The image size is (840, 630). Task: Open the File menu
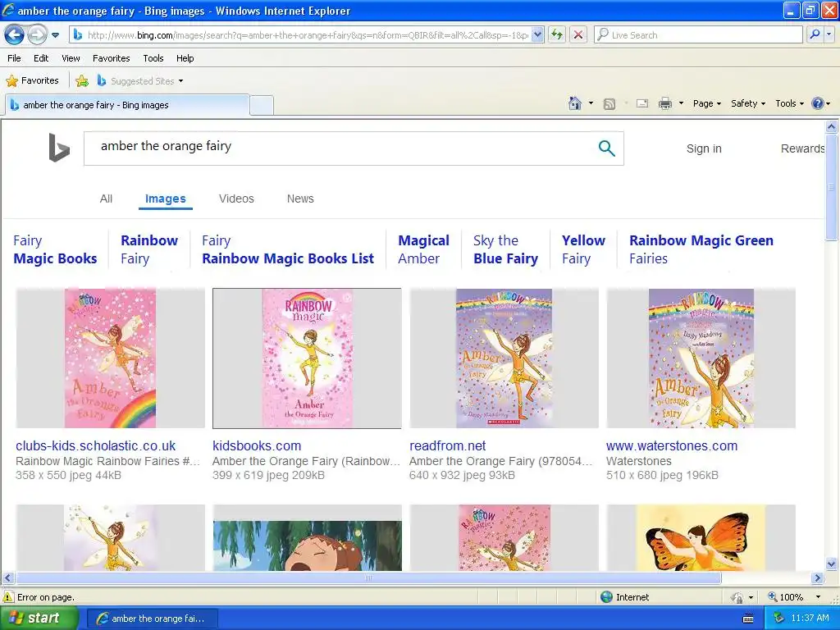click(x=15, y=58)
